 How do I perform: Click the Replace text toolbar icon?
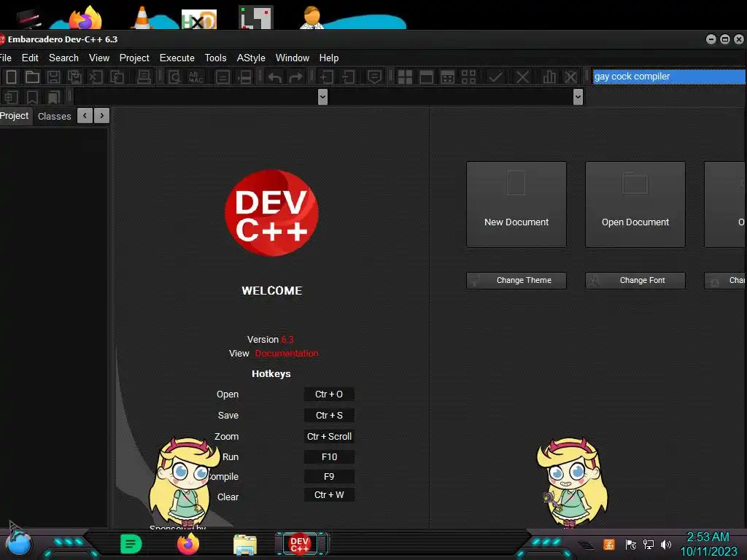tap(196, 77)
